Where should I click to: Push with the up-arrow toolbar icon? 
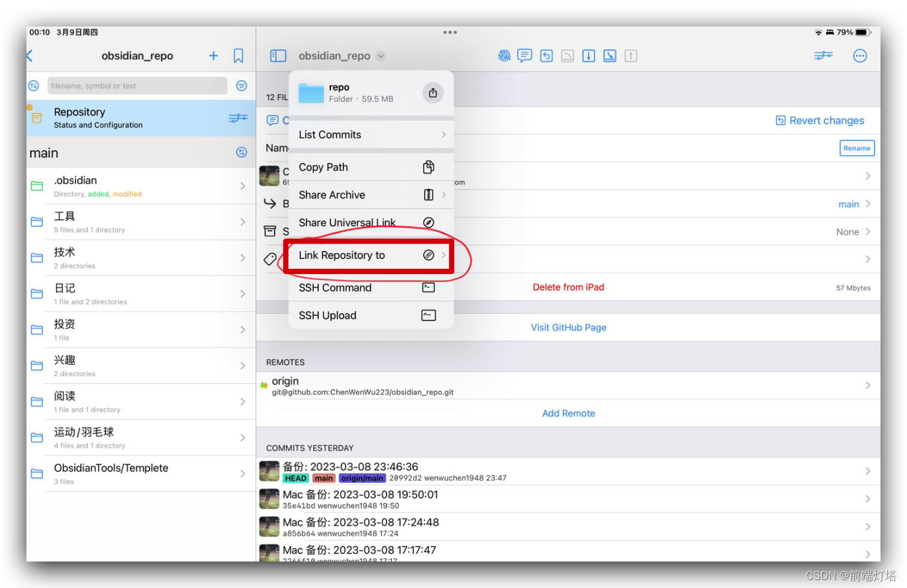tap(631, 56)
